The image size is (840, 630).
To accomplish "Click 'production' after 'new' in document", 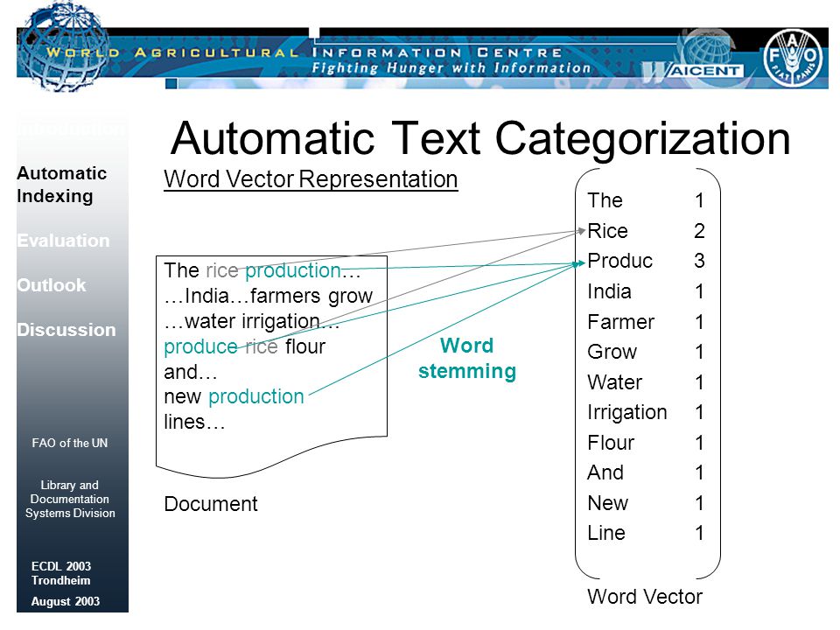I will click(x=256, y=397).
